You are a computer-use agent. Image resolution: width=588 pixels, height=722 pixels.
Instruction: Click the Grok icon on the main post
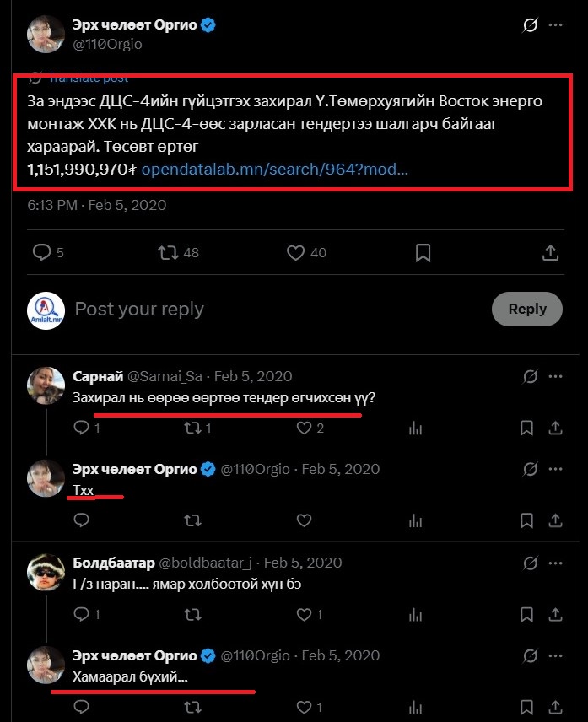[x=531, y=25]
